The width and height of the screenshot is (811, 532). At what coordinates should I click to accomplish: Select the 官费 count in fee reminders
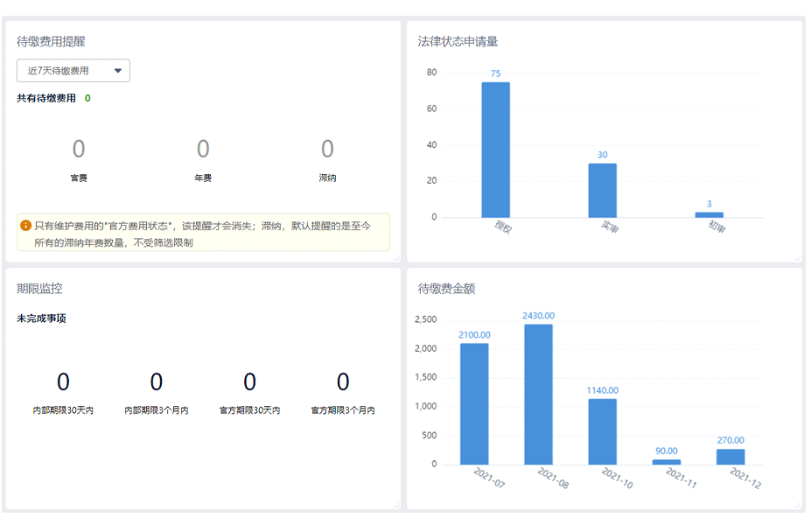pyautogui.click(x=79, y=149)
